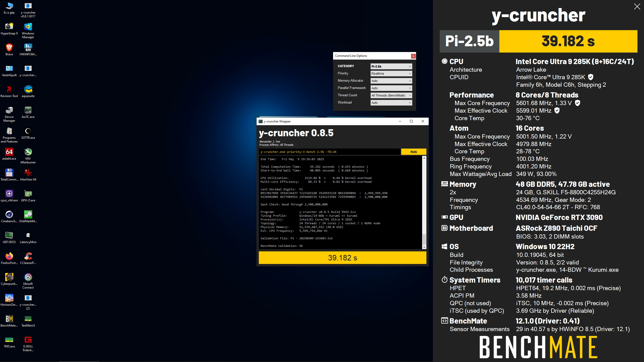The height and width of the screenshot is (362, 644).
Task: Open the Priority dropdown set to Realtime
Action: tap(391, 73)
